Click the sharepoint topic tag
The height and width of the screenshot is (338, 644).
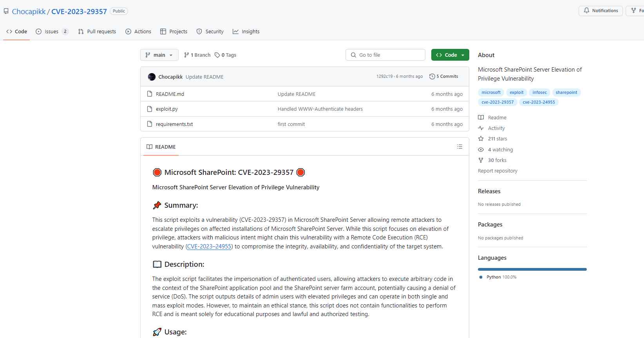click(566, 92)
